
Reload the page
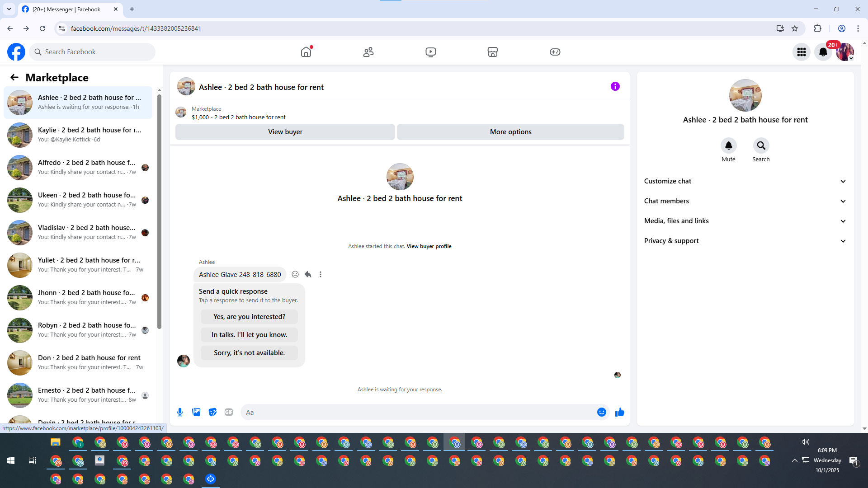42,28
